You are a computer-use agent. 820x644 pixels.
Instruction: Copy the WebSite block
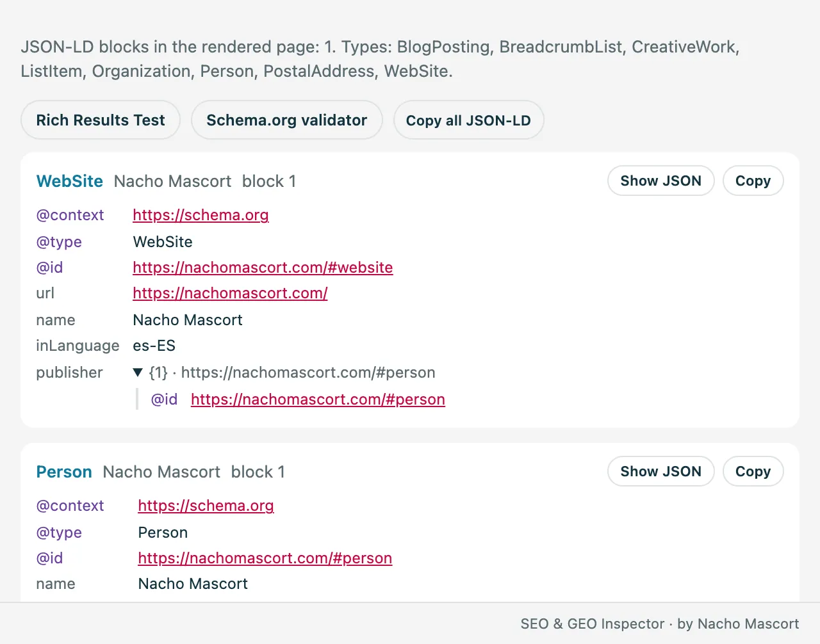753,181
